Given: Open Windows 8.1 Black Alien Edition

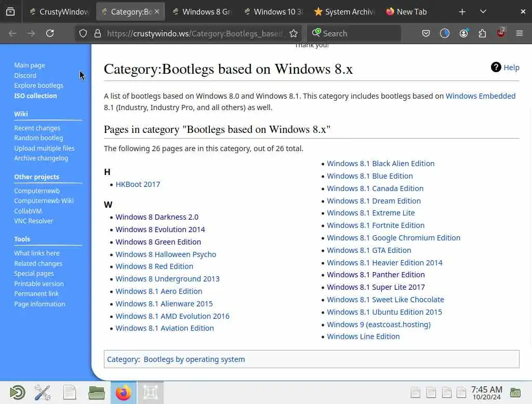Looking at the screenshot, I should 381,164.
